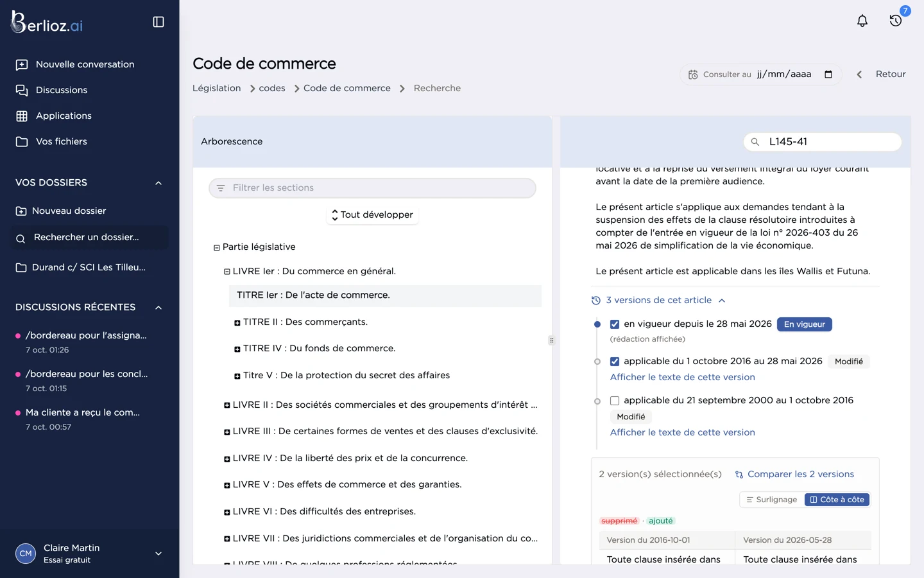This screenshot has height=578, width=924.
Task: Switch comparison to Côte à côte mode
Action: pos(837,500)
